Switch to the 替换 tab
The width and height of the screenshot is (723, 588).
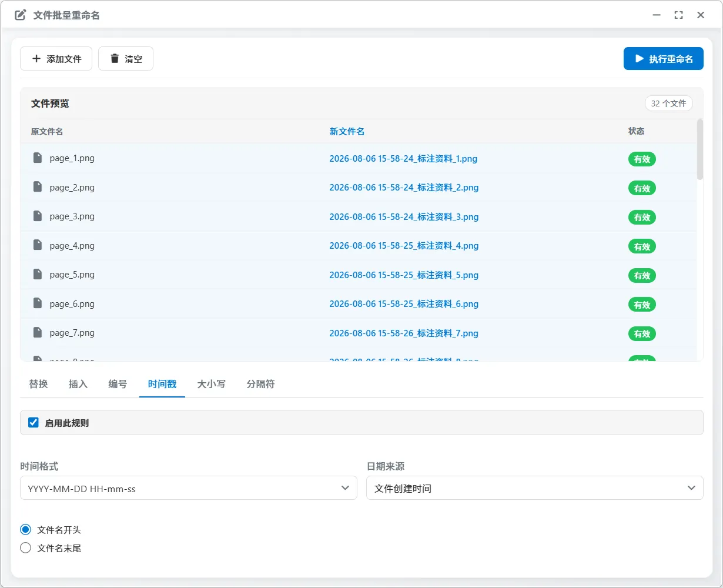[x=38, y=384]
